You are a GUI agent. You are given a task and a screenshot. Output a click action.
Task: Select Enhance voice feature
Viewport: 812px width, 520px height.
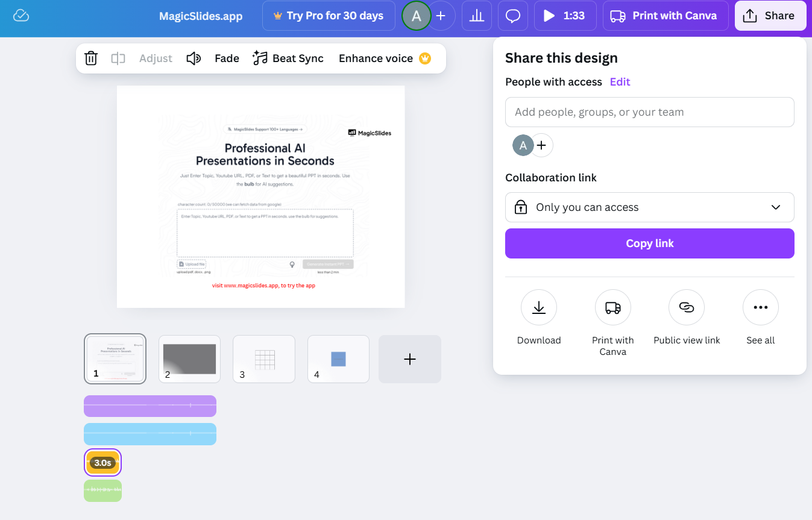coord(385,58)
